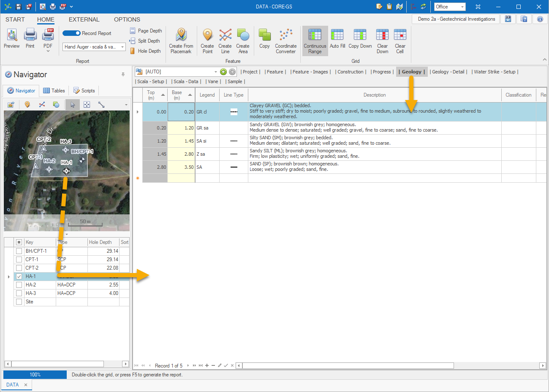Select the Create Area tool

tap(243, 41)
